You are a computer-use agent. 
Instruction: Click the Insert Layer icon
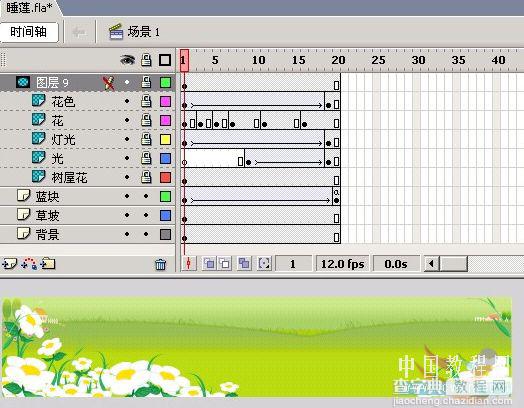coord(9,264)
